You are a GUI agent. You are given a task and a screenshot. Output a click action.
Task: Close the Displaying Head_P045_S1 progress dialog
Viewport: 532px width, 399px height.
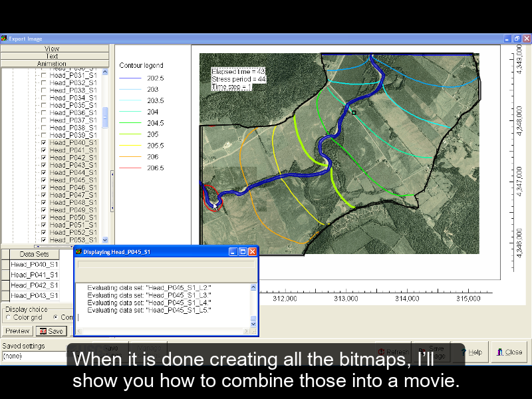(251, 251)
